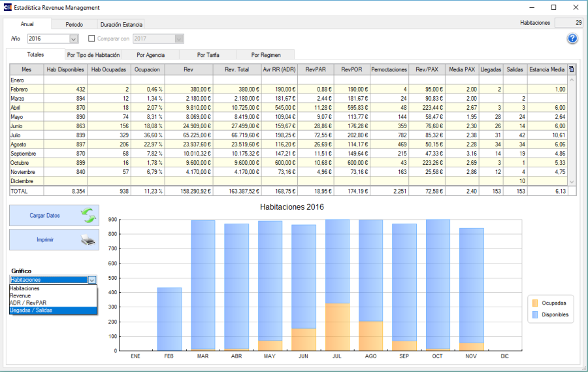Screen dimensions: 588x372
Task: Open the Por Tarifa tab
Action: coord(208,55)
